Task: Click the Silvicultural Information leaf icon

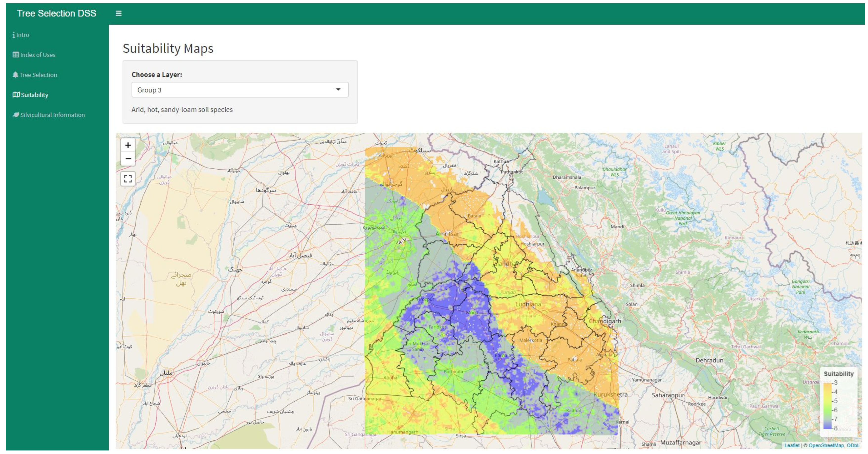Action: (x=16, y=115)
